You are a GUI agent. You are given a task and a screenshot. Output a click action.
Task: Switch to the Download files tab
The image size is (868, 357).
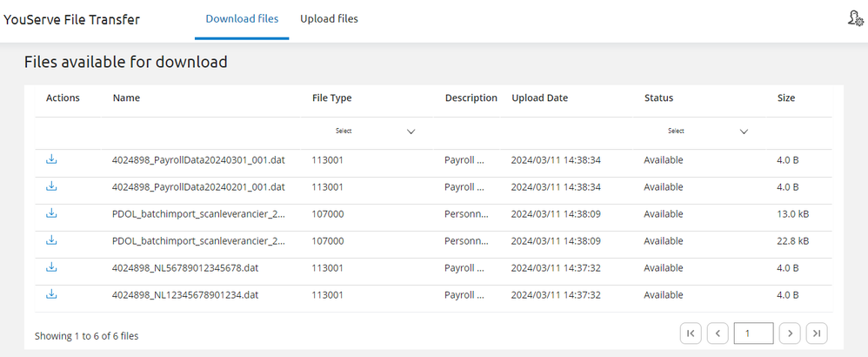242,19
